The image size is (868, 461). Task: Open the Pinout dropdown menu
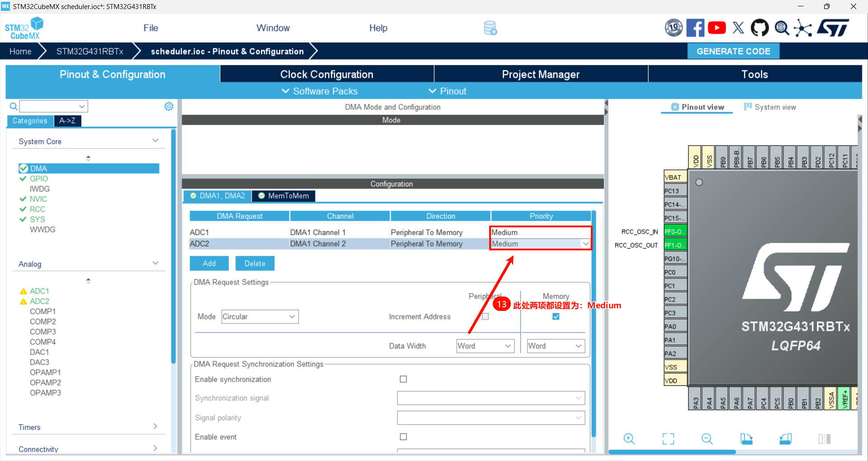447,91
